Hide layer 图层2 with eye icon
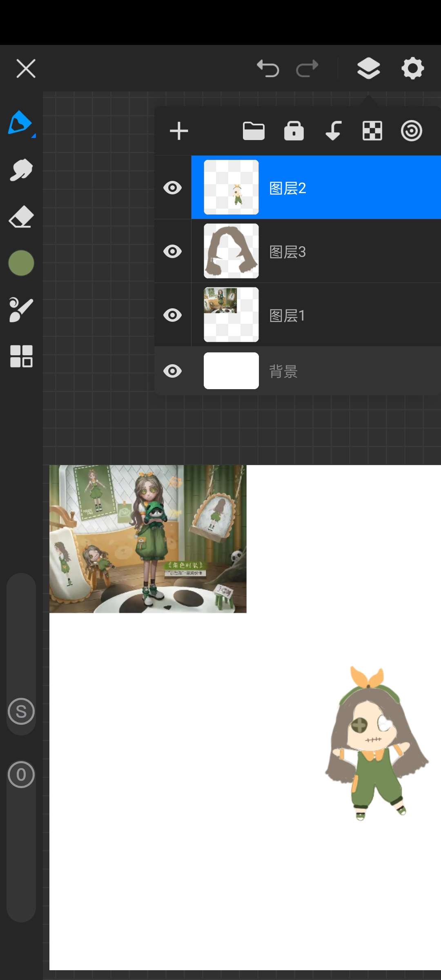441x980 pixels. 173,188
